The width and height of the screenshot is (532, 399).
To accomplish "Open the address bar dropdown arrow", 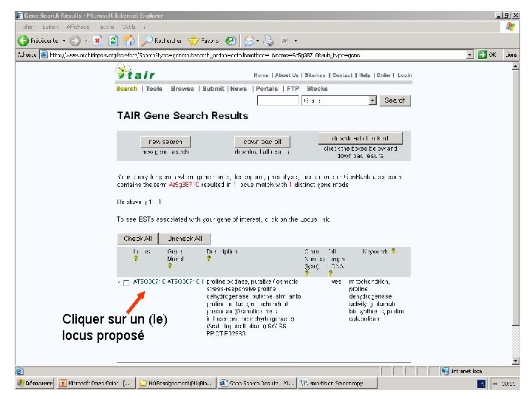I will 470,55.
